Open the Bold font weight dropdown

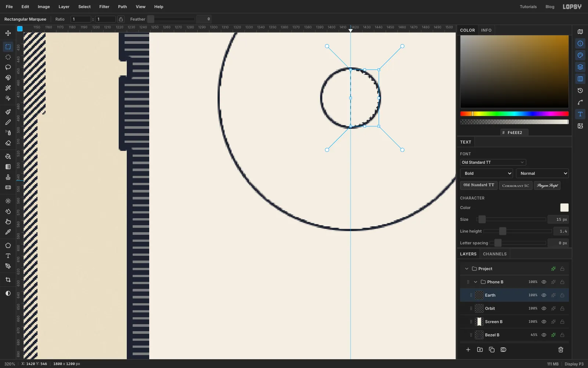pos(487,173)
